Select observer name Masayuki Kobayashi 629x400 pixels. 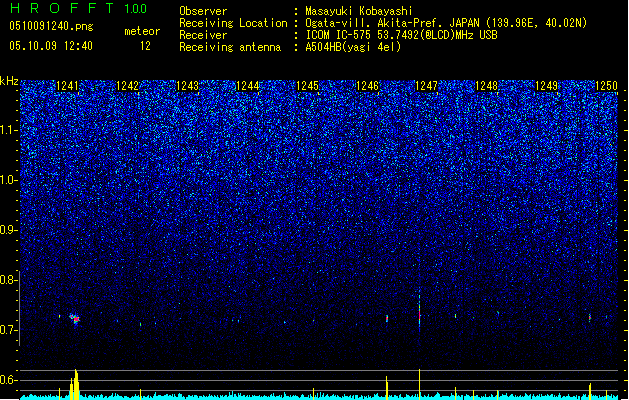click(x=359, y=11)
